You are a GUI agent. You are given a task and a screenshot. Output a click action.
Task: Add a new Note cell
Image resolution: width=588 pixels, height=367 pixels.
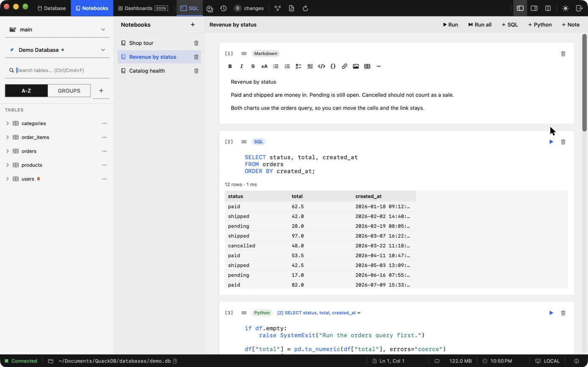pos(571,25)
